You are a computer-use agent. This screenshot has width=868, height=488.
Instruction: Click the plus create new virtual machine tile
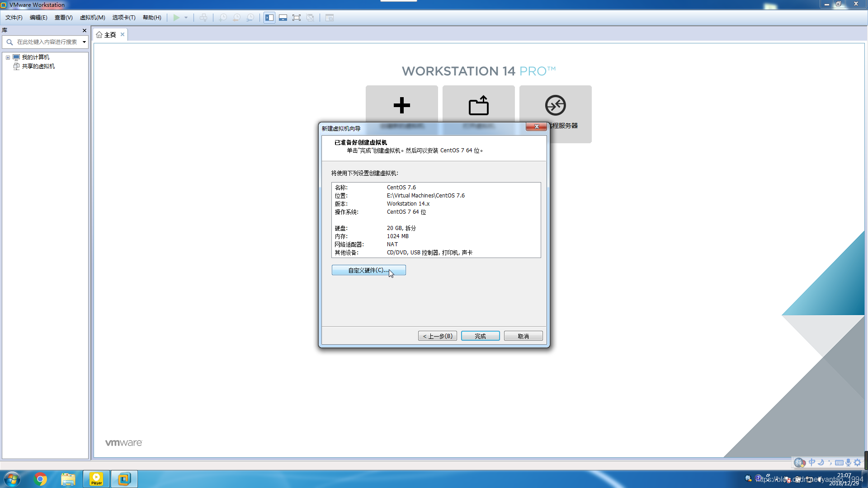click(401, 105)
